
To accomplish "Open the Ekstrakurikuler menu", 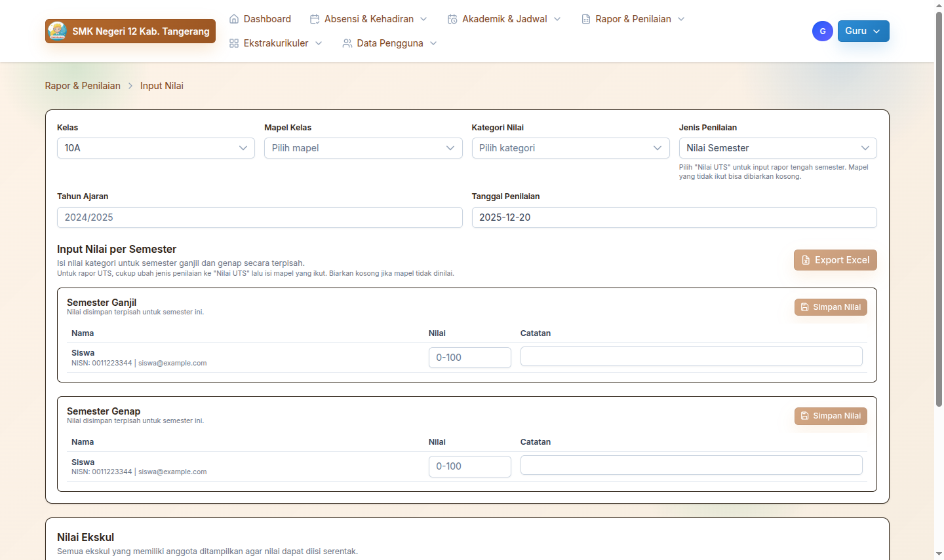I will [x=276, y=43].
